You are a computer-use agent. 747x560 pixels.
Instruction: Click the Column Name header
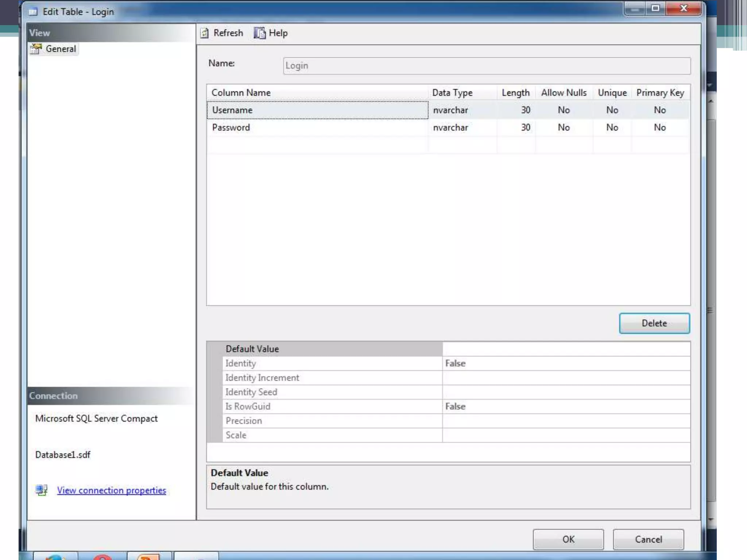click(317, 93)
